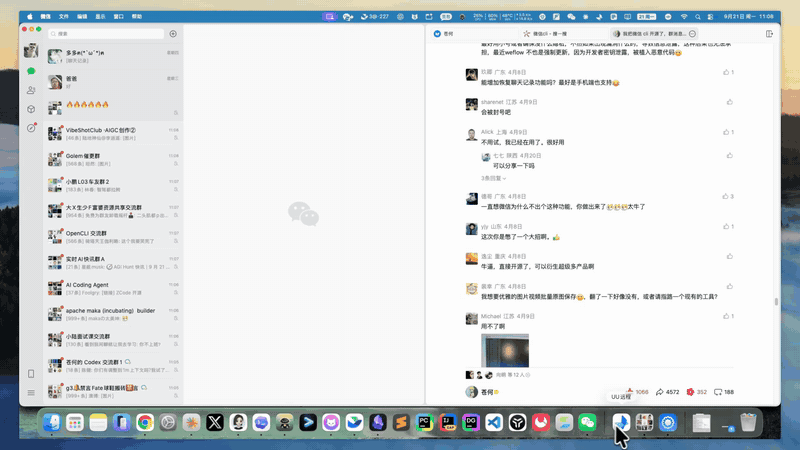Open the Discover compass icon in sidebar
Viewport: 800px width, 450px height.
[x=31, y=128]
